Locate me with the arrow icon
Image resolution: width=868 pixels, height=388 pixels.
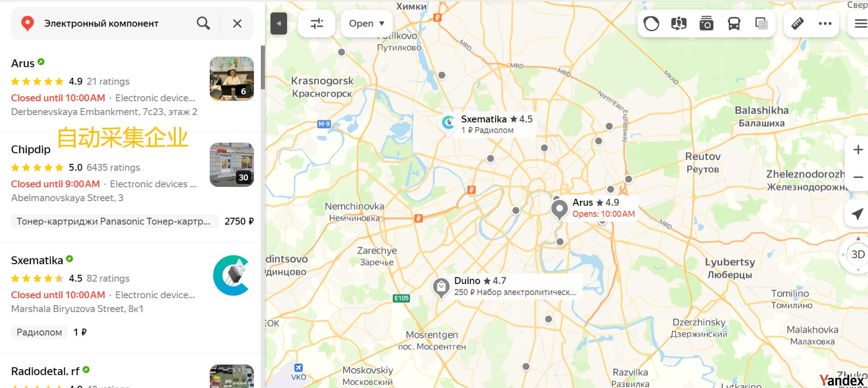click(x=857, y=214)
